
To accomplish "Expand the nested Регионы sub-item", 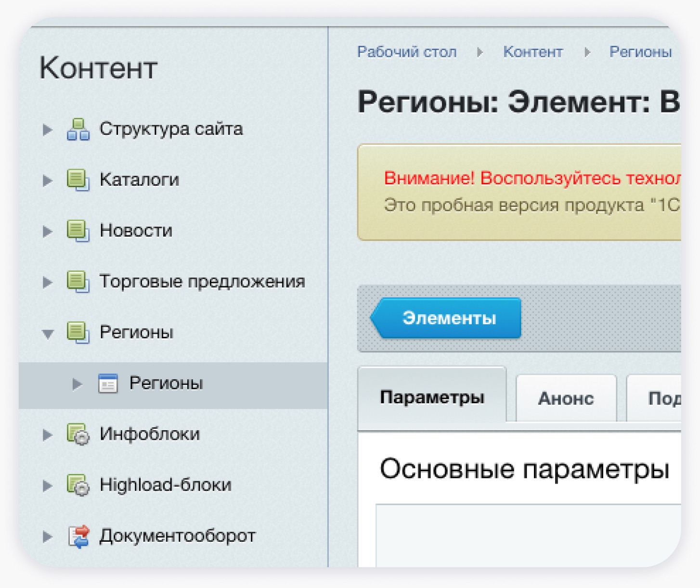I will coord(77,384).
